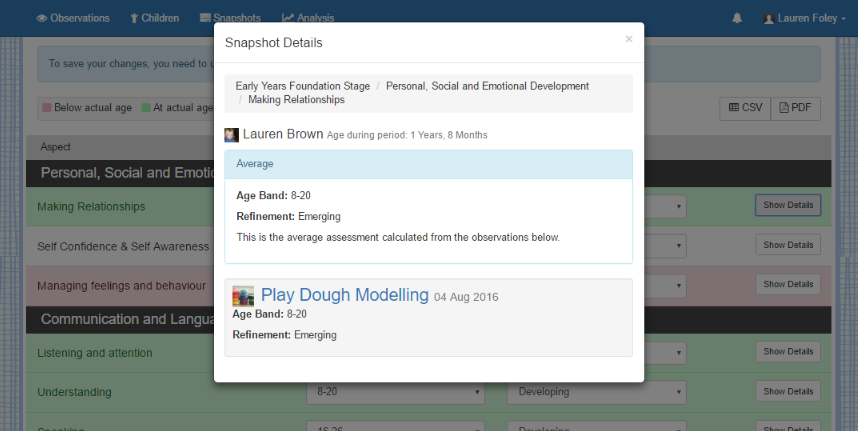Select Early Years Foundation Stage breadcrumb
The height and width of the screenshot is (431, 858).
pos(303,86)
